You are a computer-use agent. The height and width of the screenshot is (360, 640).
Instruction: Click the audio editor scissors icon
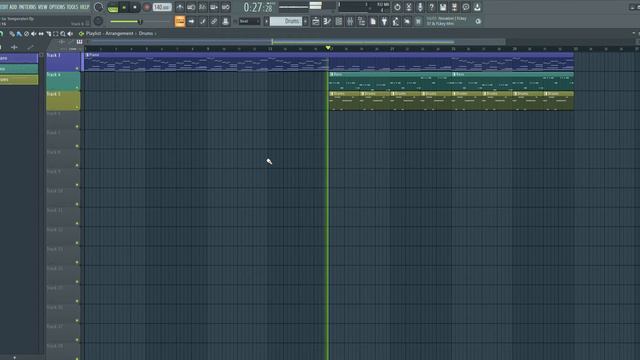[409, 7]
